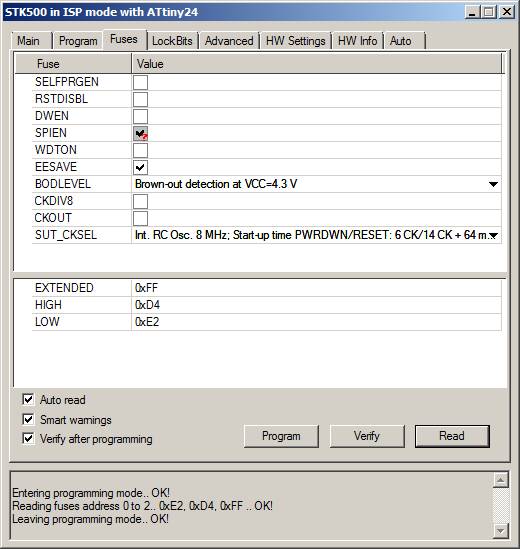This screenshot has width=520, height=549.
Task: Enable the SELFPRGEN fuse checkbox
Action: coord(140,82)
